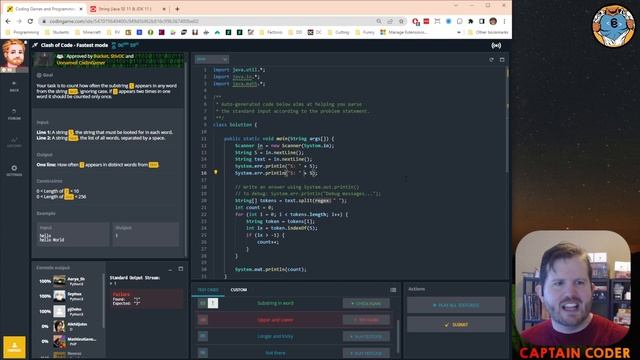Open a new browser tab

click(177, 9)
